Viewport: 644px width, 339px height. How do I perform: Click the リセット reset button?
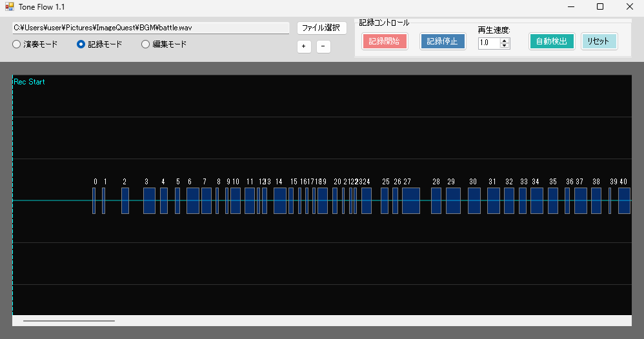coord(599,41)
